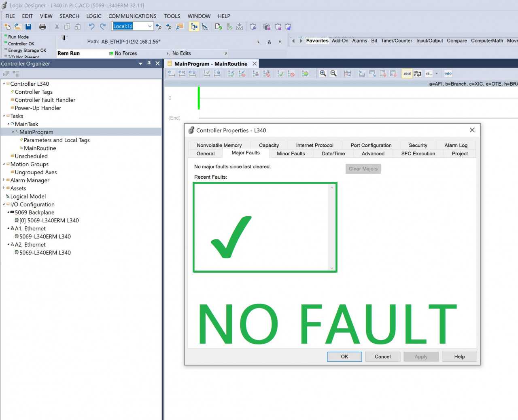The image size is (518, 420).
Task: Open the FILE menu
Action: (x=10, y=16)
